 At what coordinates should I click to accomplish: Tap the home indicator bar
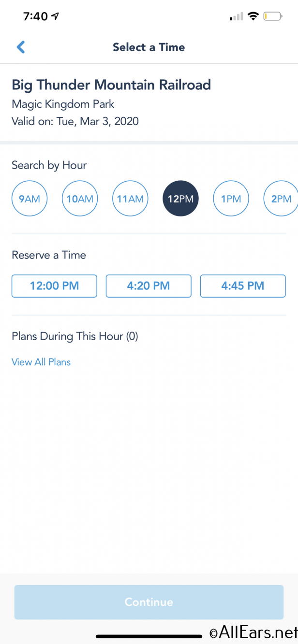(x=149, y=636)
